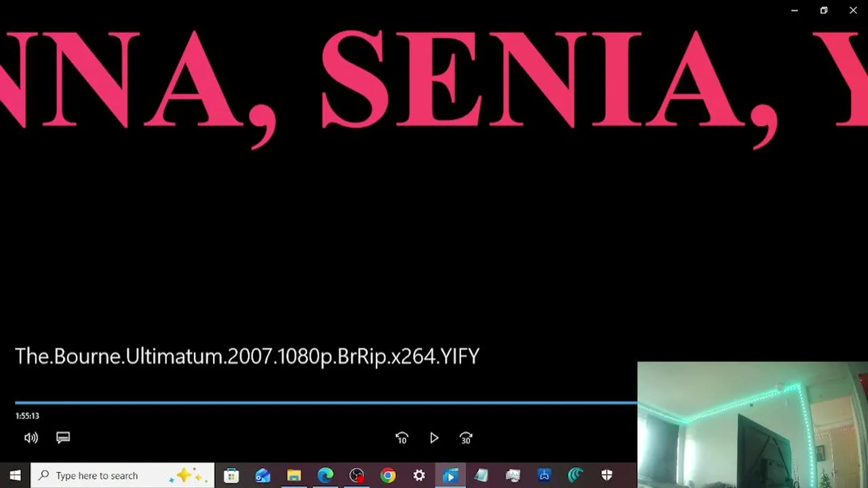
Task: Open the volume control
Action: (31, 438)
